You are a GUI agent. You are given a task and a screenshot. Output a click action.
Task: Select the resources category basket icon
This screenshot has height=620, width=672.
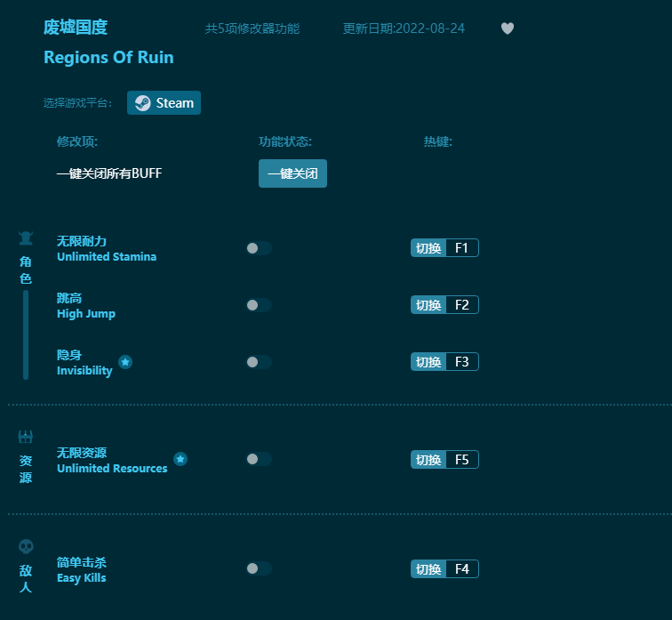click(x=26, y=437)
